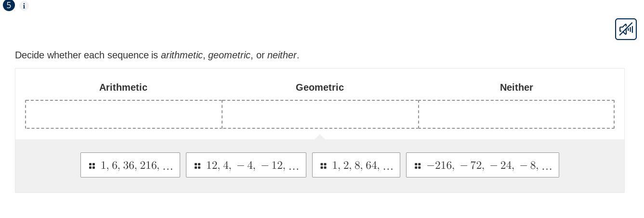Select the sequence 1, 6, 36, 216 numbers
644x218 pixels.
click(137, 165)
